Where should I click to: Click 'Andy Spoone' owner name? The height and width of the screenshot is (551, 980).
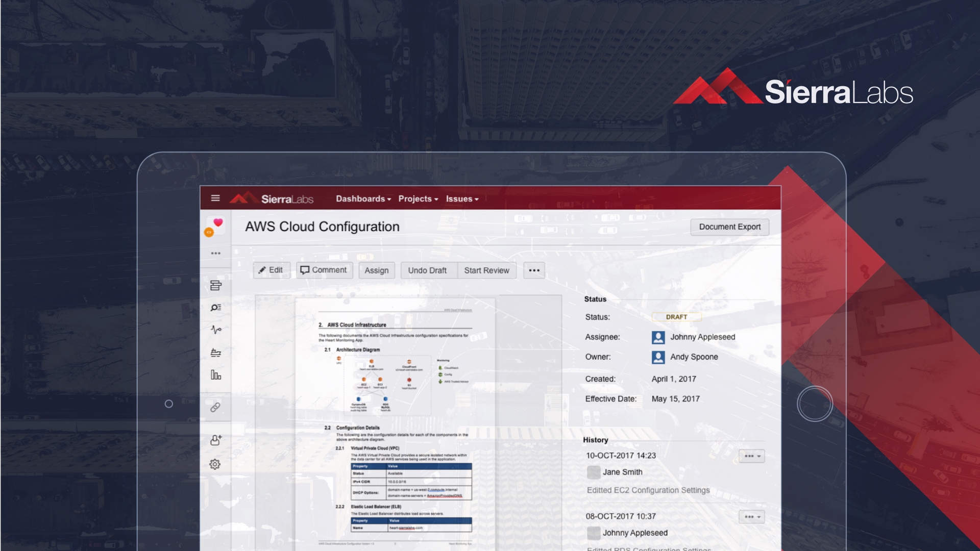pyautogui.click(x=694, y=357)
